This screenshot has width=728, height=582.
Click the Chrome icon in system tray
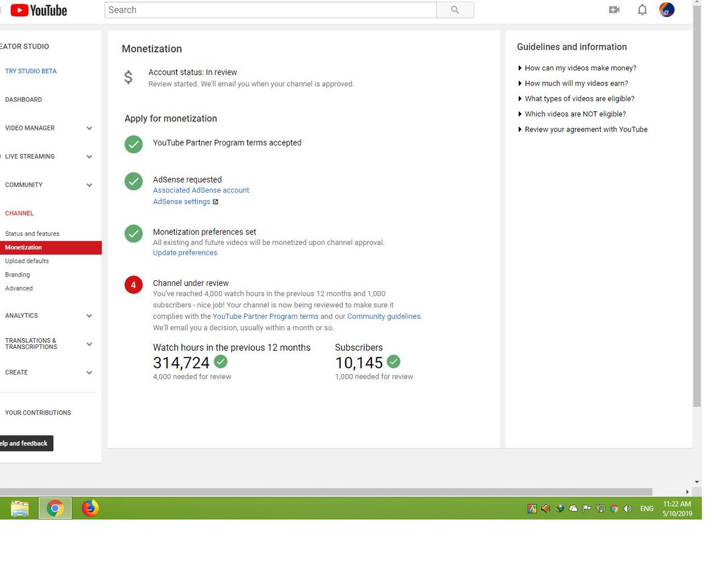coord(614,509)
